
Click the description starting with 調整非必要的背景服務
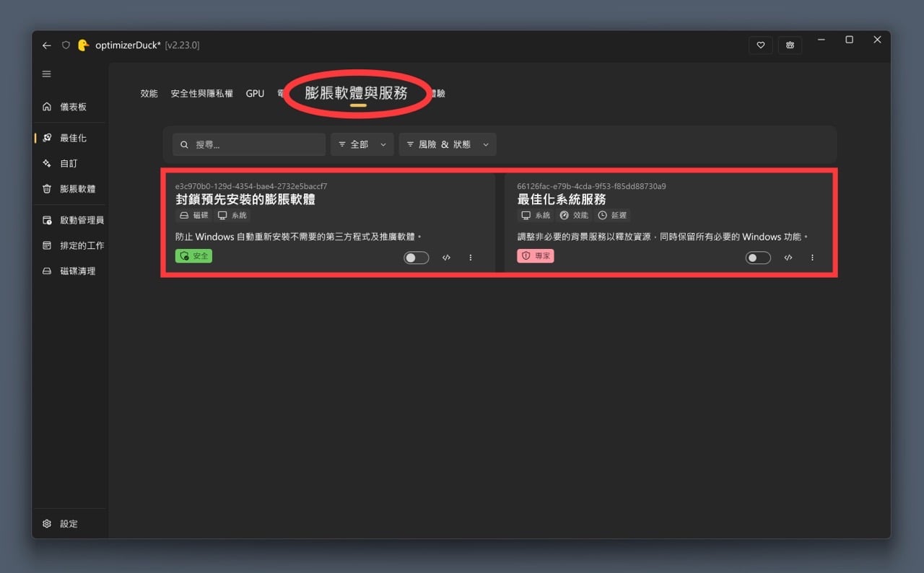click(x=663, y=237)
